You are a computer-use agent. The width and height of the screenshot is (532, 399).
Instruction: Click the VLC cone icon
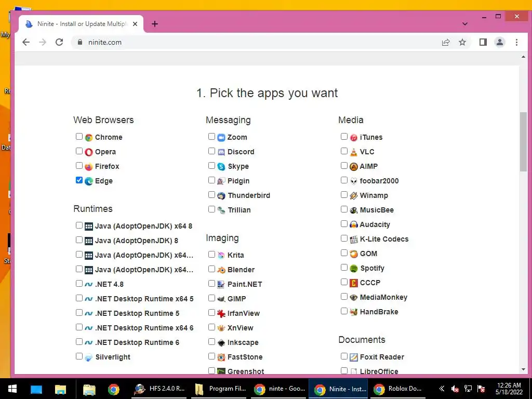pos(353,152)
